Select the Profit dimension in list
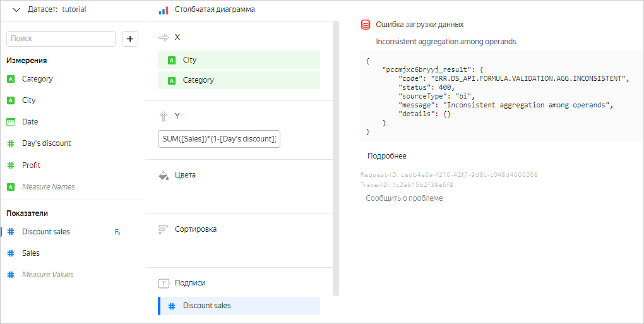This screenshot has width=644, height=324. (x=31, y=165)
